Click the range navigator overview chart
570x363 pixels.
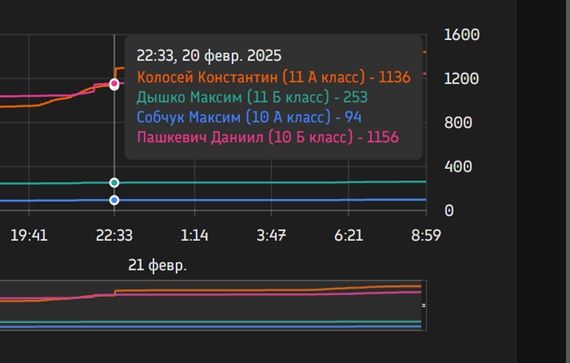[x=213, y=306]
